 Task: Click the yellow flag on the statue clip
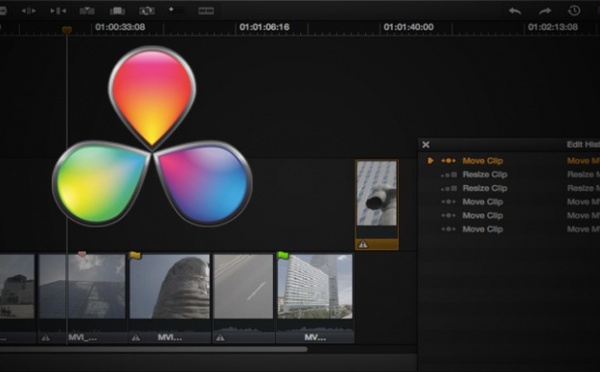[135, 255]
